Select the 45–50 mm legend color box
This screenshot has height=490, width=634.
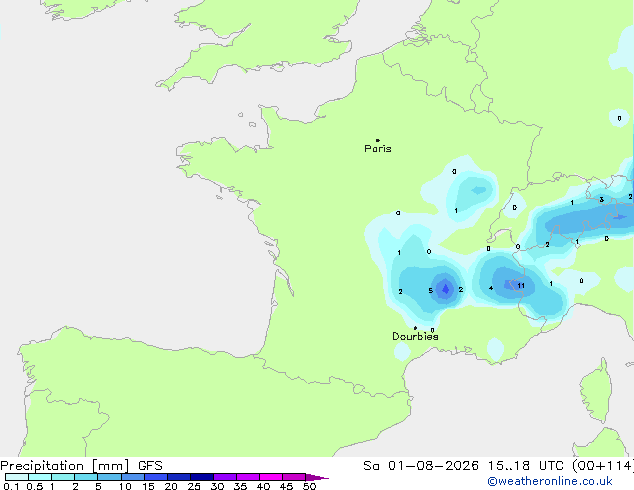pyautogui.click(x=294, y=477)
